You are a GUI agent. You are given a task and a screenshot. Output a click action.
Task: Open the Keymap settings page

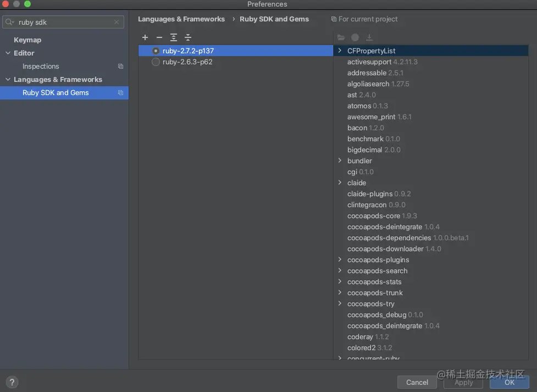pyautogui.click(x=27, y=40)
